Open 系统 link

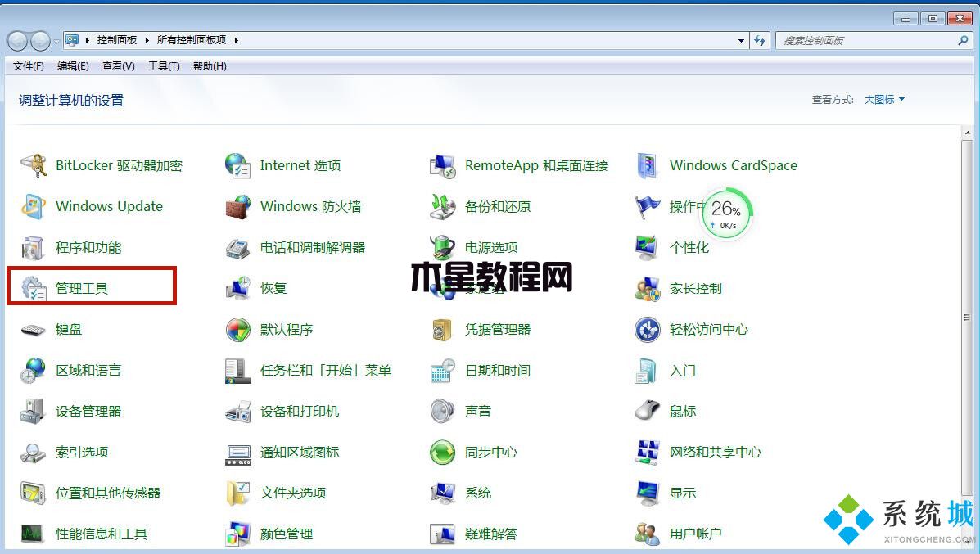[478, 493]
